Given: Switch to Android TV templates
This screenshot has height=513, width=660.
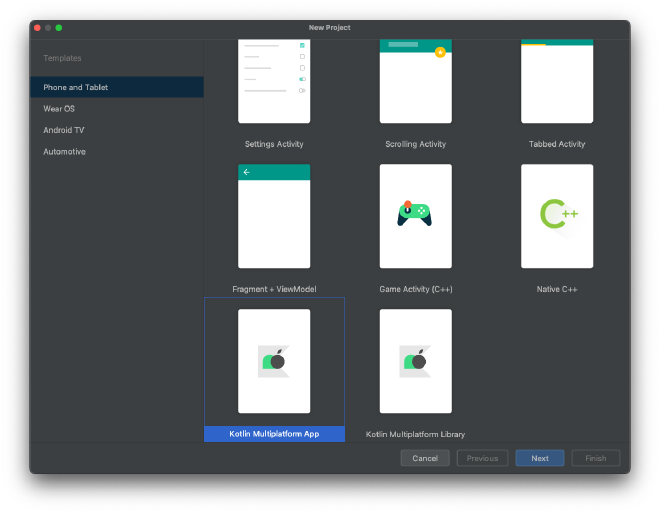Looking at the screenshot, I should 64,130.
